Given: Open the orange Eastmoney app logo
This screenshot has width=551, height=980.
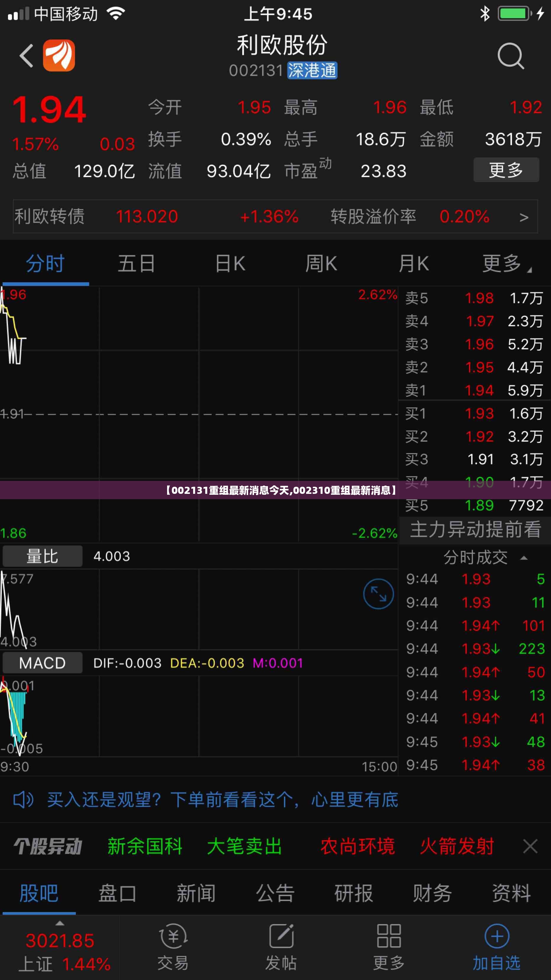Looking at the screenshot, I should (59, 56).
